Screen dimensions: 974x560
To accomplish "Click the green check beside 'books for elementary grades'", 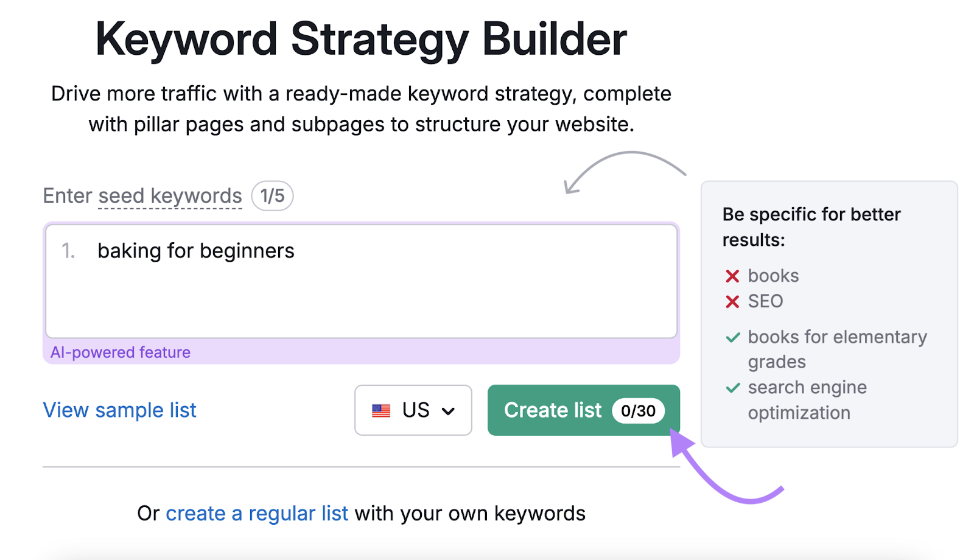I will pos(732,337).
